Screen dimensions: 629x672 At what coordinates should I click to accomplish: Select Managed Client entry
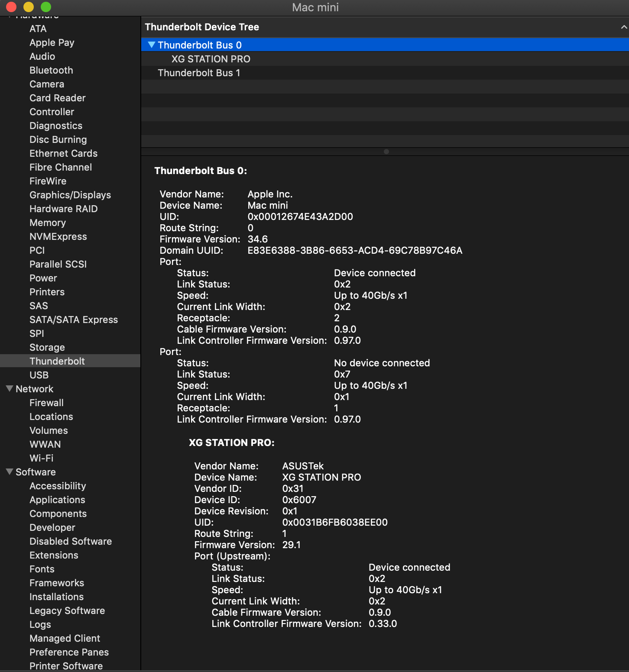[65, 638]
